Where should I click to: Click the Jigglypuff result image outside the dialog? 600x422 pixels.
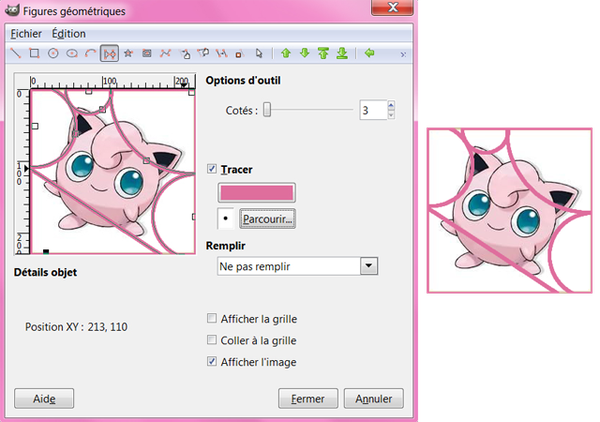coord(510,211)
